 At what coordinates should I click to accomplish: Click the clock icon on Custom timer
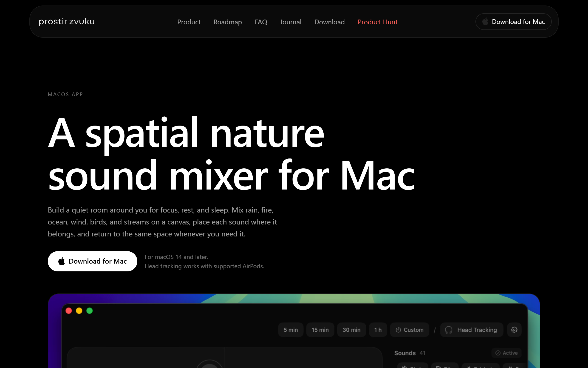(x=398, y=330)
